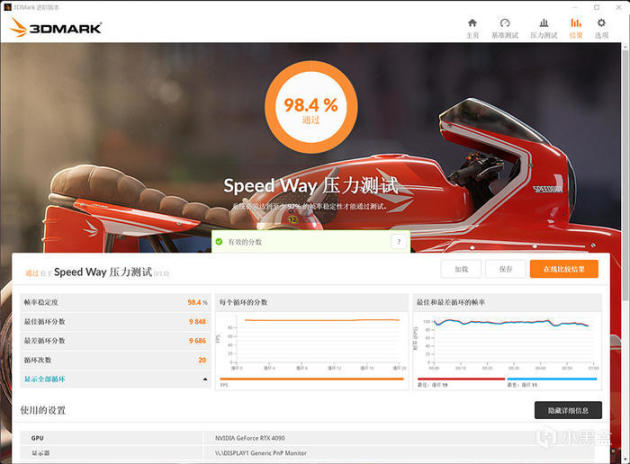
Task: Click the vertical scrollbar on the right
Action: 626,173
